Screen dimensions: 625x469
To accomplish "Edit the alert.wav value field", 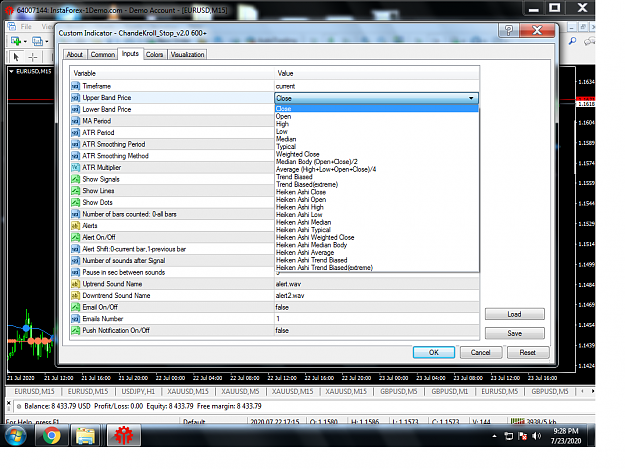I will [x=377, y=284].
